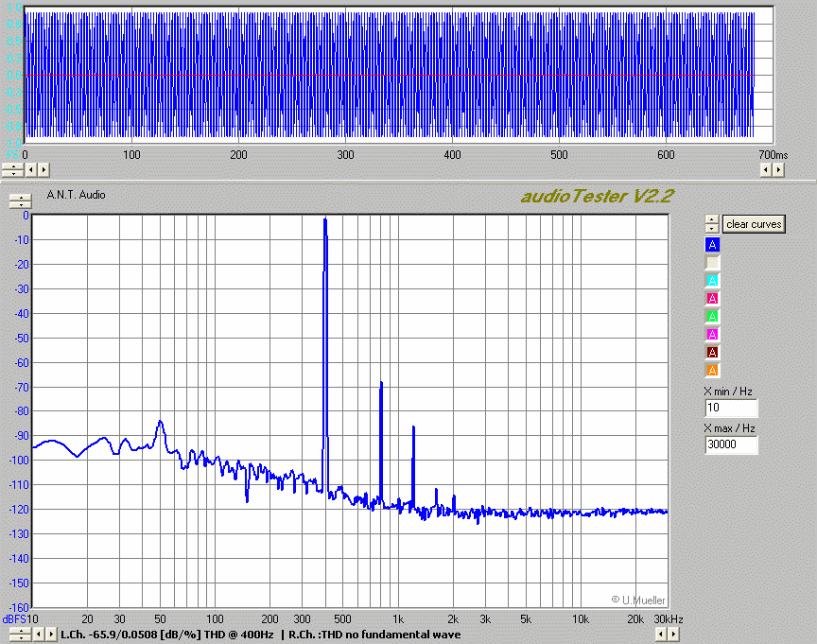Click the spinner next to A.N.T. Audio

click(18, 200)
